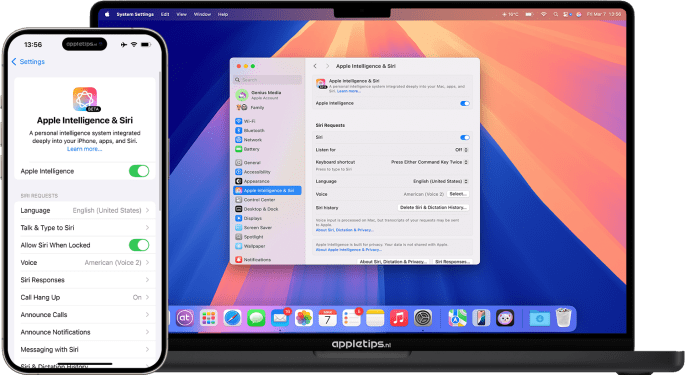The width and height of the screenshot is (685, 375).
Task: Open Siri Responses row on iPhone
Action: [x=85, y=280]
